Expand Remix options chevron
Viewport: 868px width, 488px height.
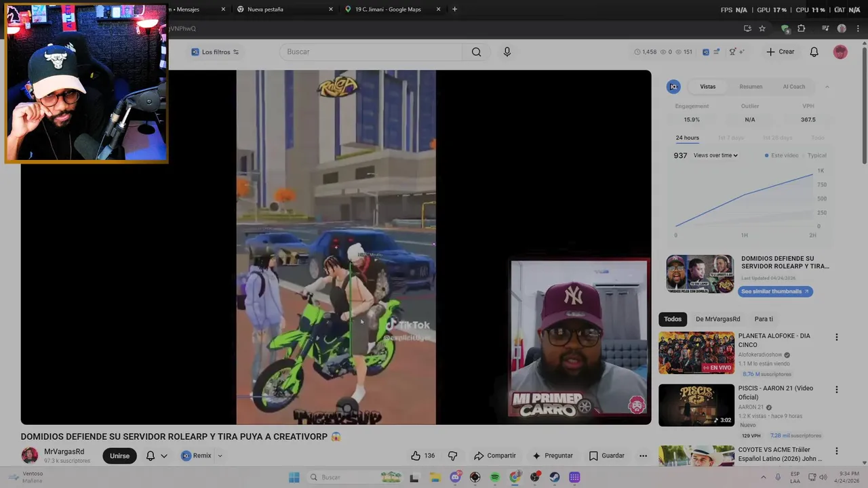pos(220,456)
